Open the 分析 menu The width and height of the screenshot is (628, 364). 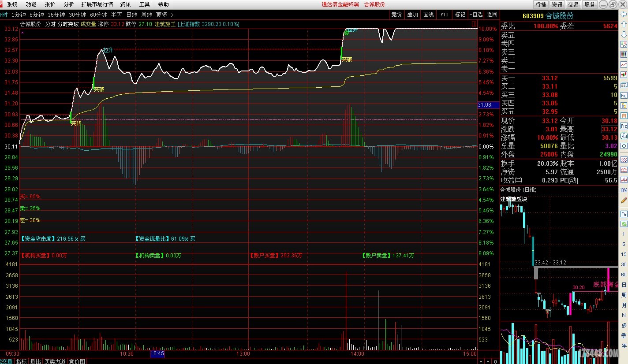(x=69, y=4)
